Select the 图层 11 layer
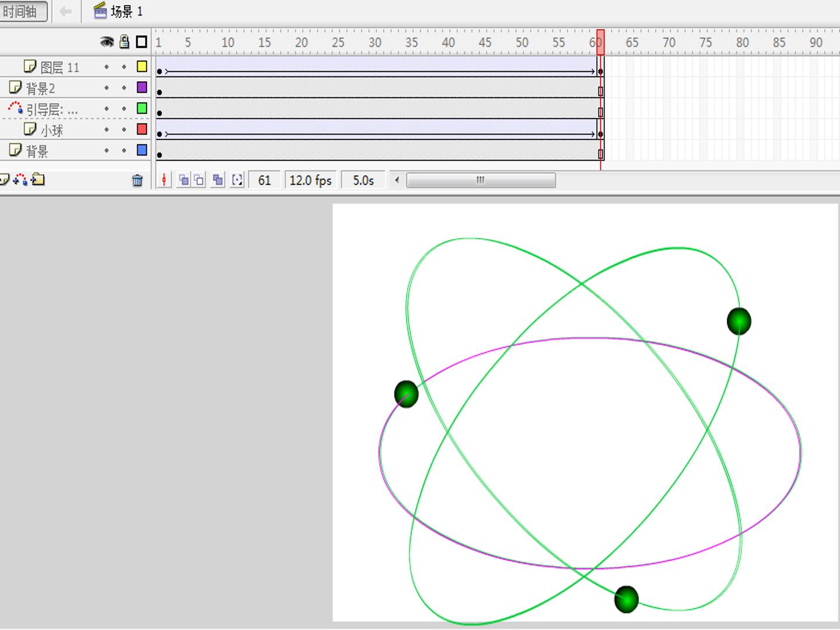The image size is (840, 630). [x=60, y=67]
